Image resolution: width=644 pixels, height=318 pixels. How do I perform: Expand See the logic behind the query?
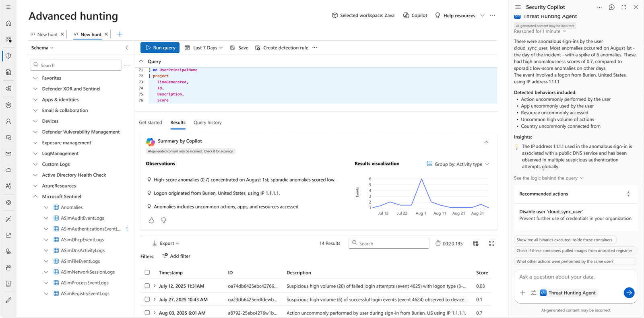[549, 178]
